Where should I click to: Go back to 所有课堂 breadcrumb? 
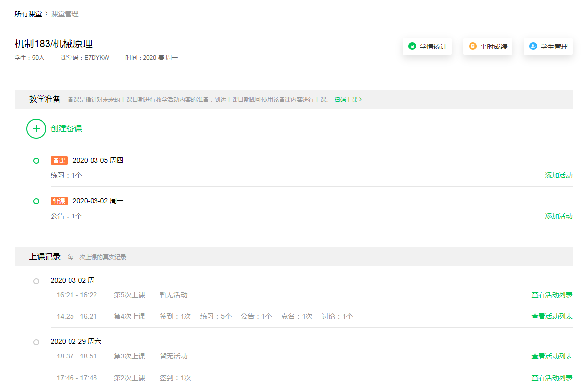28,14
